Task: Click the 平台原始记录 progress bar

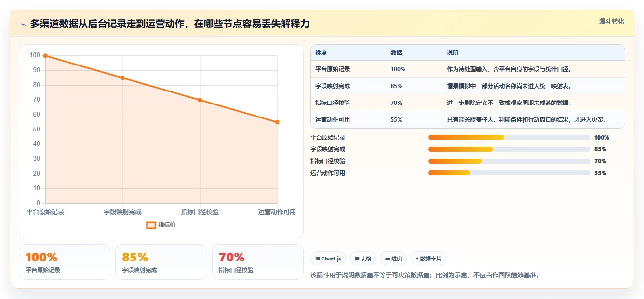Action: [509, 137]
